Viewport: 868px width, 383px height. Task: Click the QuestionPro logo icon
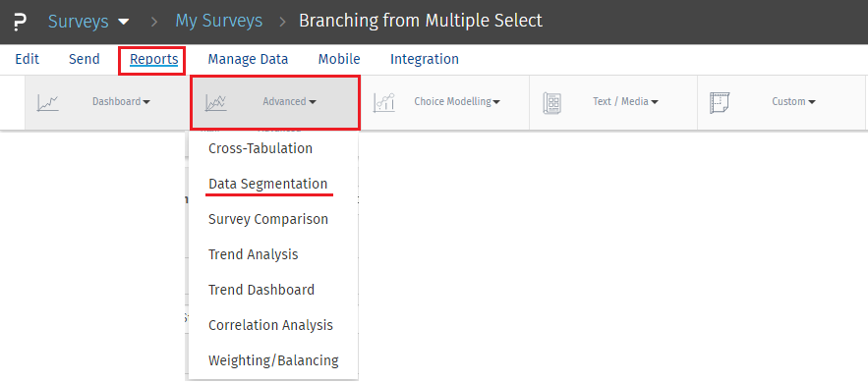[x=20, y=22]
